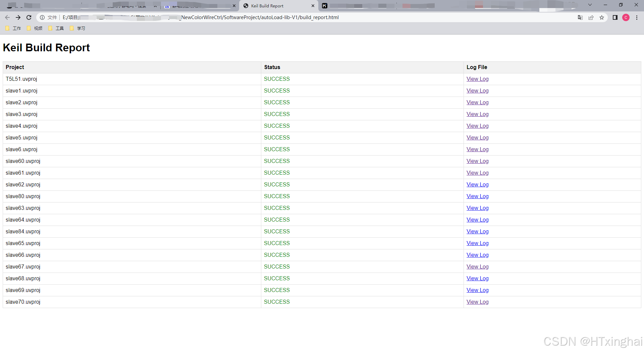
Task: Reload the build report page
Action: 29,17
